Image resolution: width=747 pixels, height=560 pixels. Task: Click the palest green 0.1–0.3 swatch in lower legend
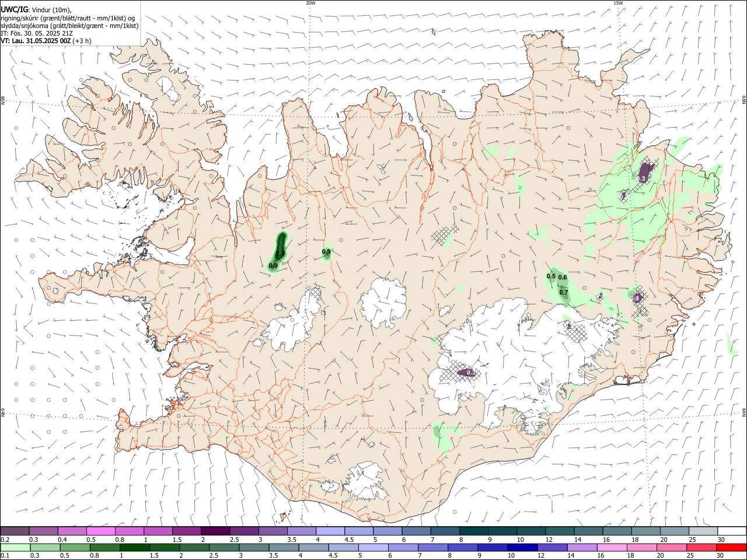tap(15, 548)
